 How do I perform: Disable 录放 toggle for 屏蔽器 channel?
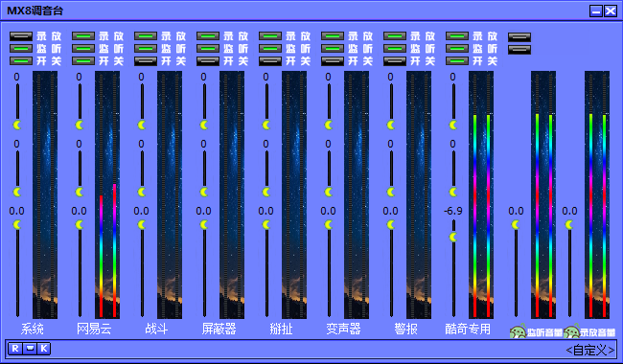click(x=208, y=36)
